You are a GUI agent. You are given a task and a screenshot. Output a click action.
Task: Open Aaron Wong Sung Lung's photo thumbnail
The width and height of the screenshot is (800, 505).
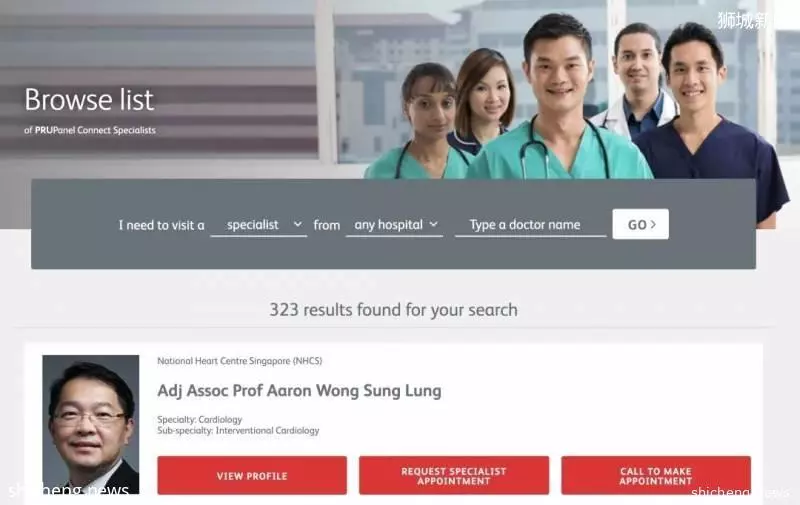(91, 424)
